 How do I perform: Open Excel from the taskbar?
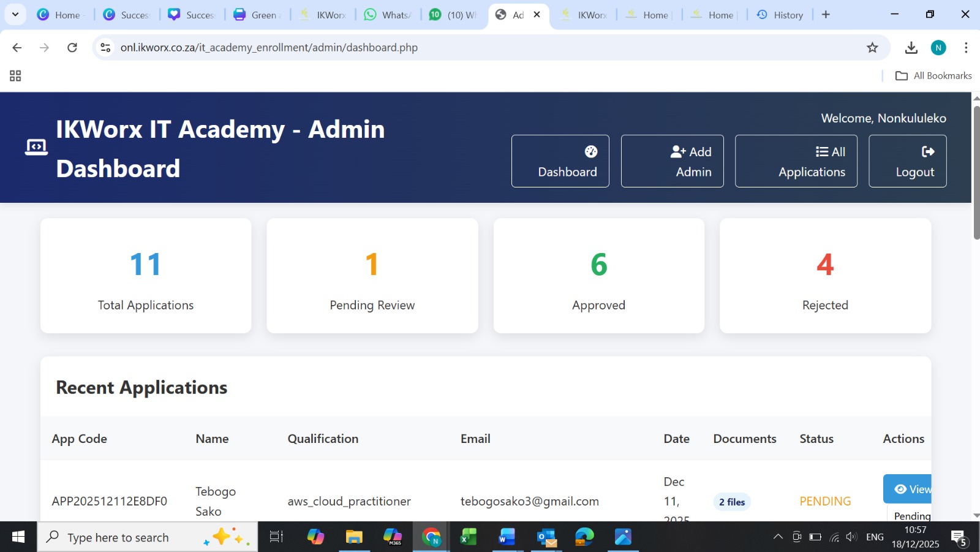click(x=469, y=537)
